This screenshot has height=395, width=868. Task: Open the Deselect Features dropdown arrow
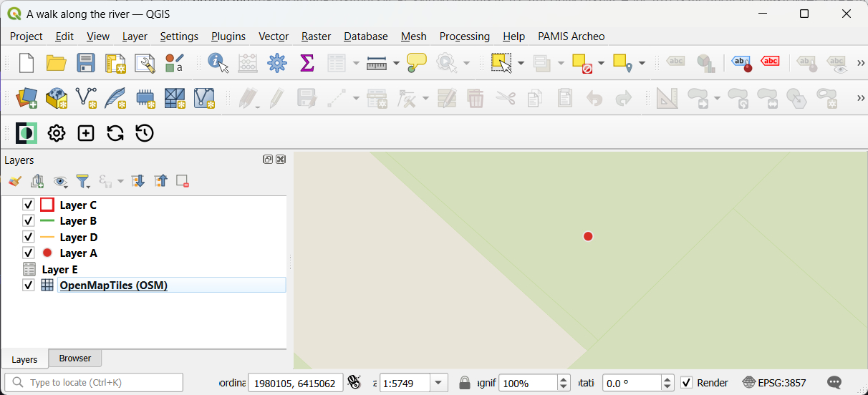pos(600,63)
